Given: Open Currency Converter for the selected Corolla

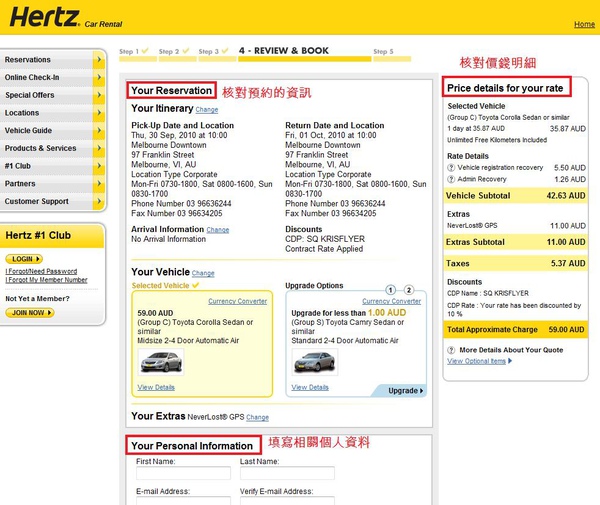Looking at the screenshot, I should click(x=238, y=301).
